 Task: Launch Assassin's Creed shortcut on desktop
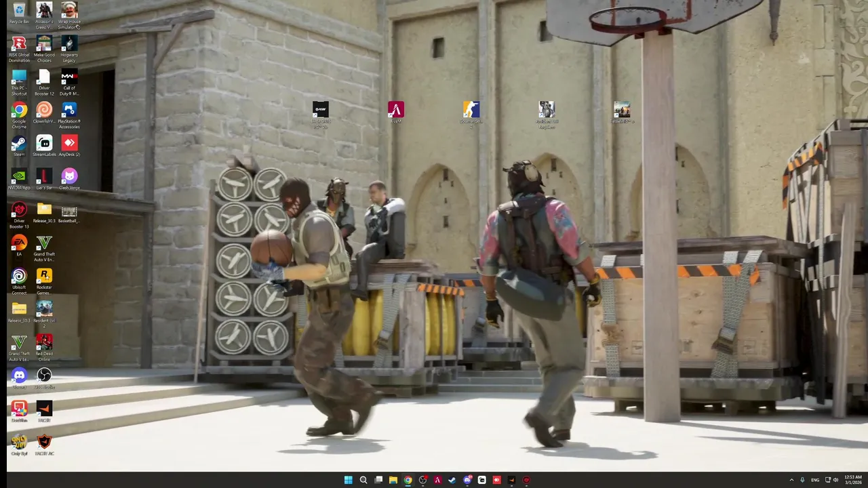pyautogui.click(x=44, y=16)
